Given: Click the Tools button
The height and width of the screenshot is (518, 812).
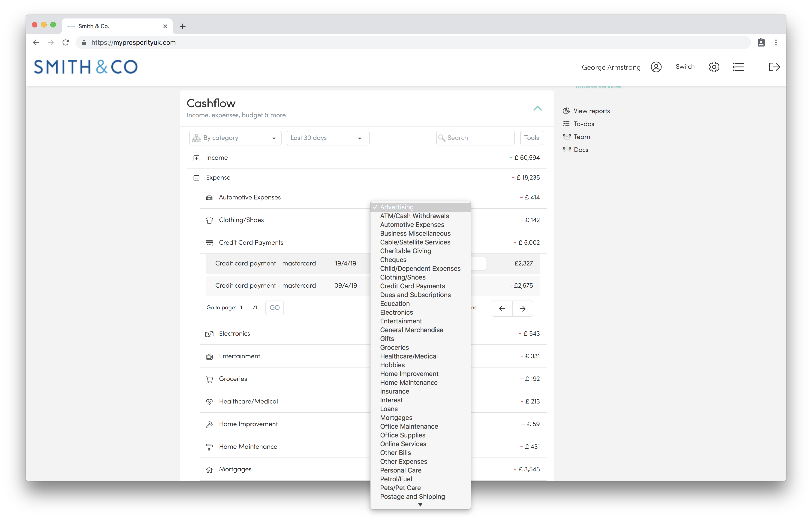Looking at the screenshot, I should [531, 138].
